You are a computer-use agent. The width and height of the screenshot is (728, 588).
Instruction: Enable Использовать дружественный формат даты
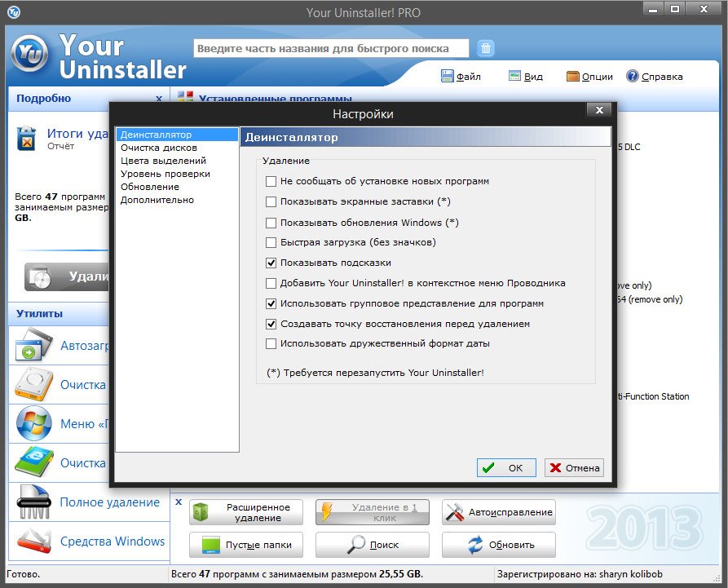pyautogui.click(x=271, y=343)
